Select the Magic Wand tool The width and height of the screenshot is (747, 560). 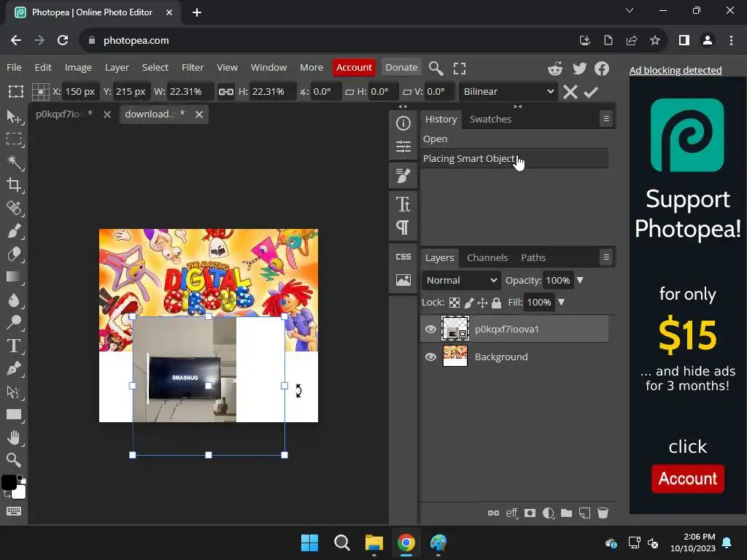pyautogui.click(x=13, y=162)
